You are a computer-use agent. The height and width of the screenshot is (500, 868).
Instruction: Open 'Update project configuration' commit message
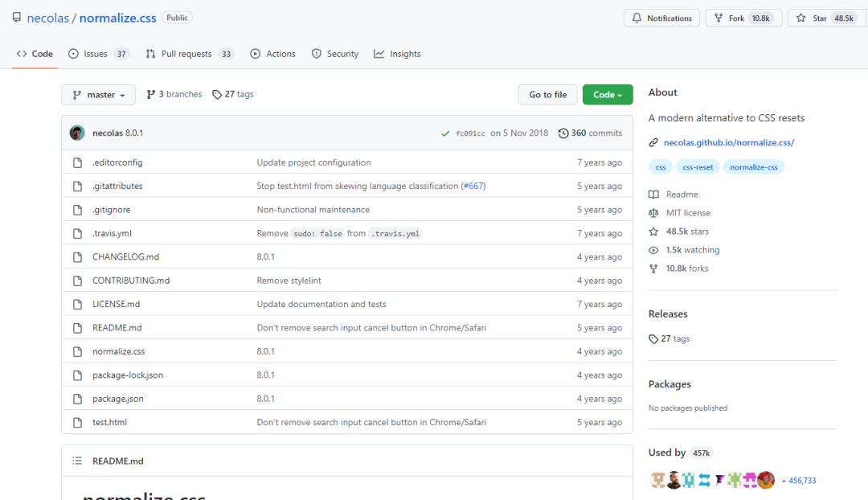(x=314, y=162)
